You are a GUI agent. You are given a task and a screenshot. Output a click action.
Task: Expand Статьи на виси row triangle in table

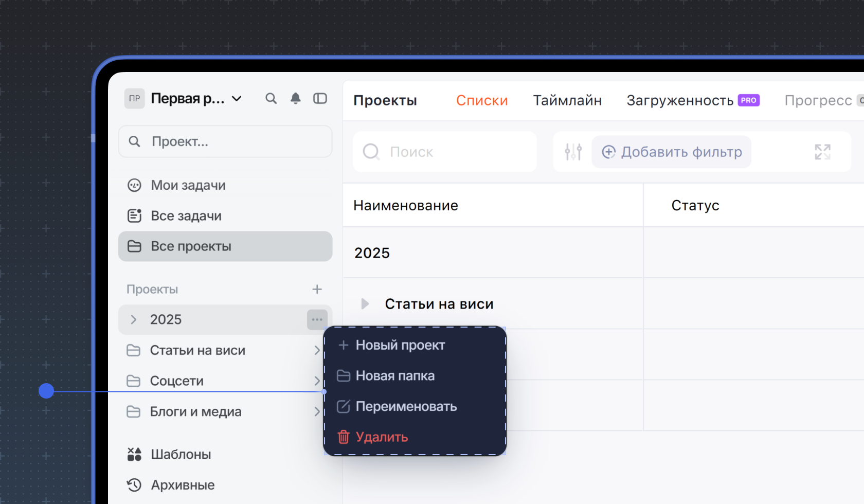pos(365,304)
